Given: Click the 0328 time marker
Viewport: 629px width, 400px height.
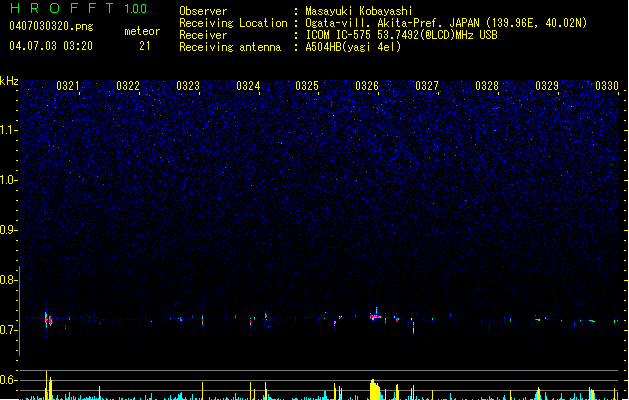Looking at the screenshot, I should [487, 86].
